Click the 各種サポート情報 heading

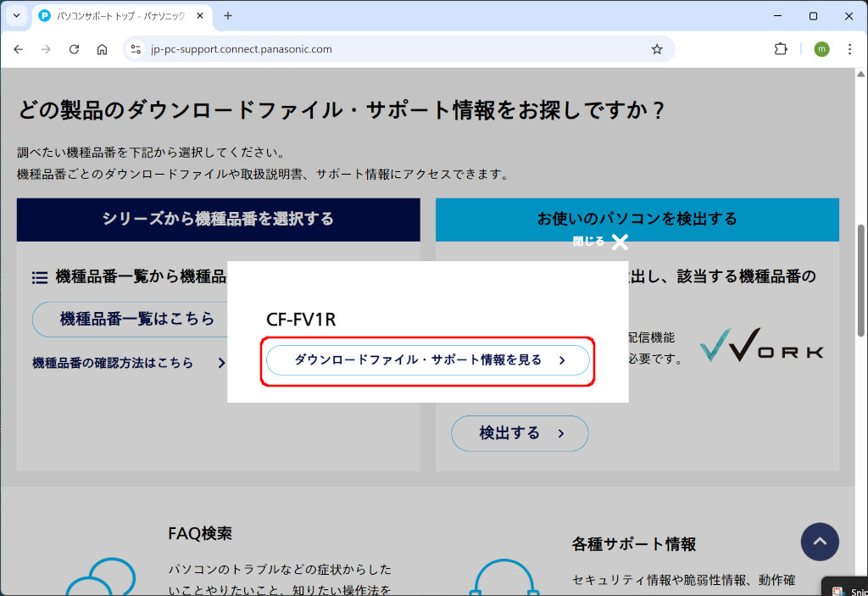click(x=634, y=544)
